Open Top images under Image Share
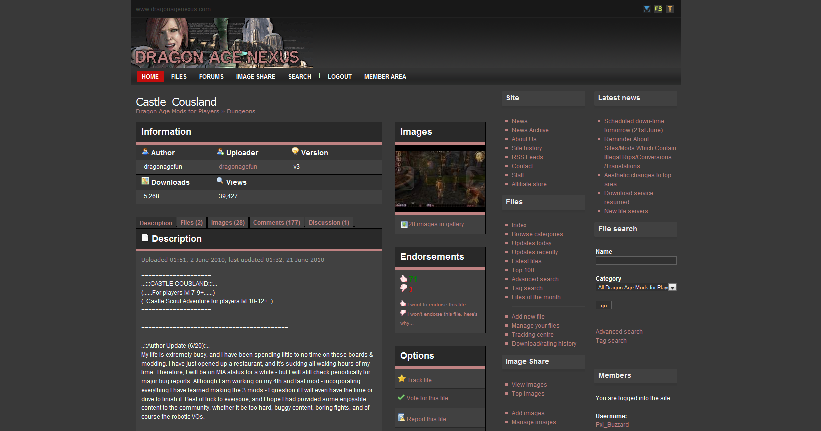Screen dimensions: 821x431 point(528,393)
